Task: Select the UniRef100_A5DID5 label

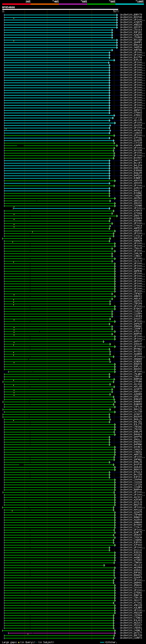Action: pyautogui.click(x=131, y=613)
